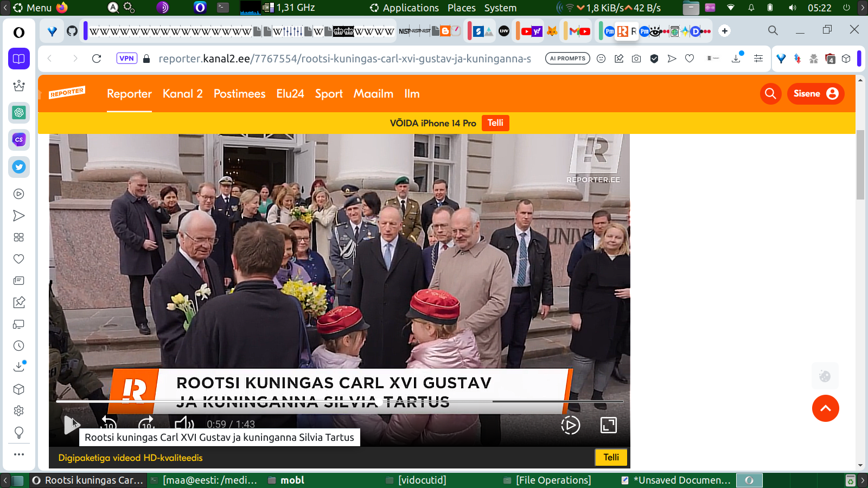Screen dimensions: 868x488
Task: Open the Sport nav tab
Action: pyautogui.click(x=329, y=94)
